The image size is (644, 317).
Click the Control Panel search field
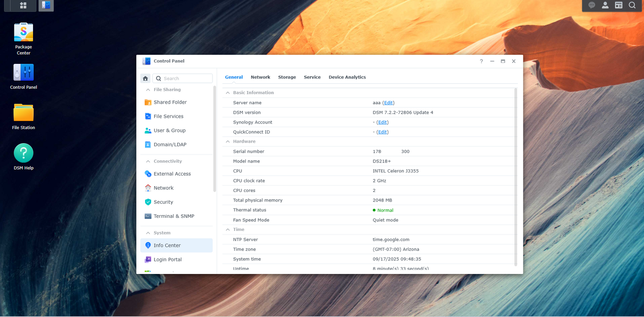tap(183, 78)
